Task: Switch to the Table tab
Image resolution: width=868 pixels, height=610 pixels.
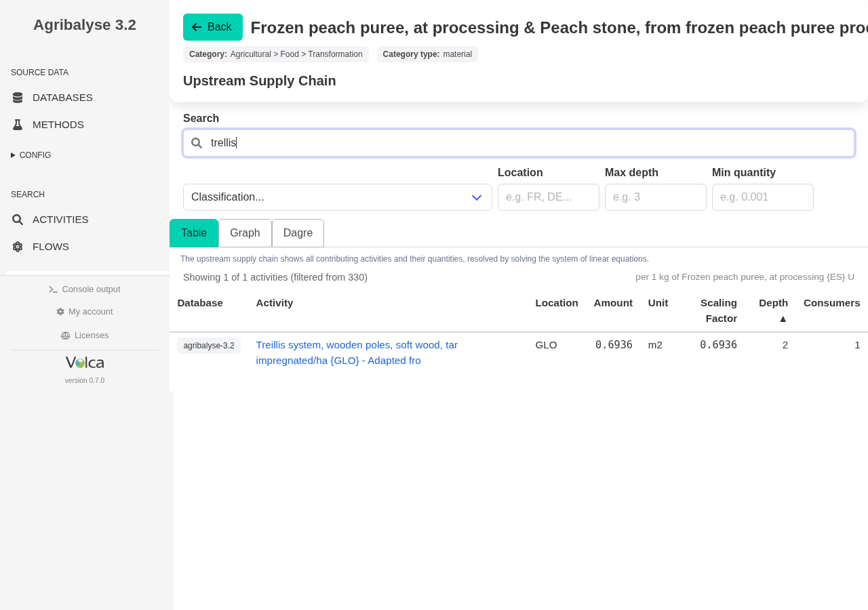Action: pyautogui.click(x=194, y=233)
